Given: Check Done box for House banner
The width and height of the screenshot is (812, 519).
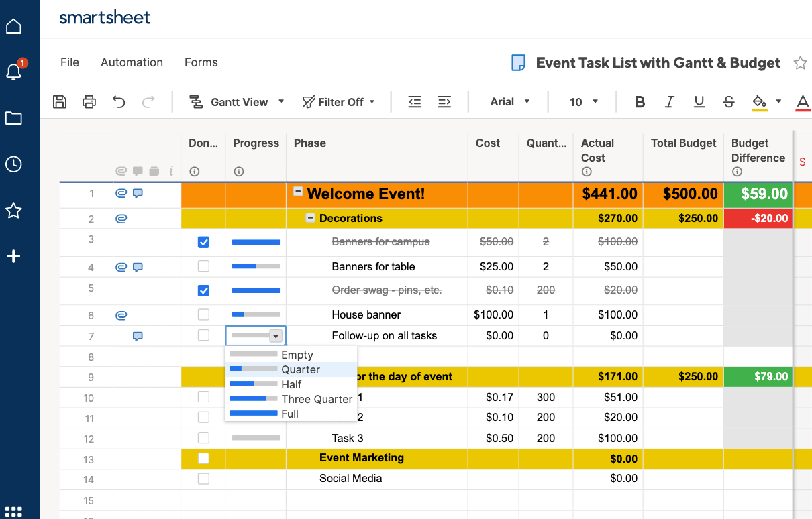Looking at the screenshot, I should [203, 314].
